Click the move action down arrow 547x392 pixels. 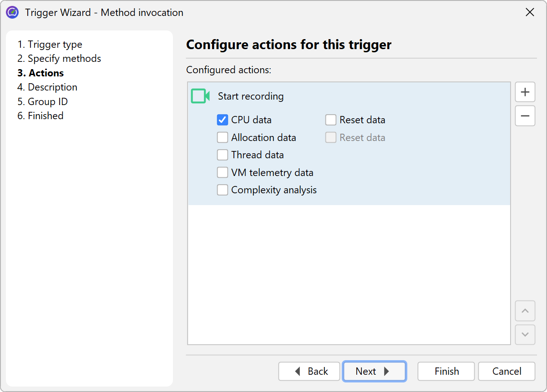(x=525, y=335)
